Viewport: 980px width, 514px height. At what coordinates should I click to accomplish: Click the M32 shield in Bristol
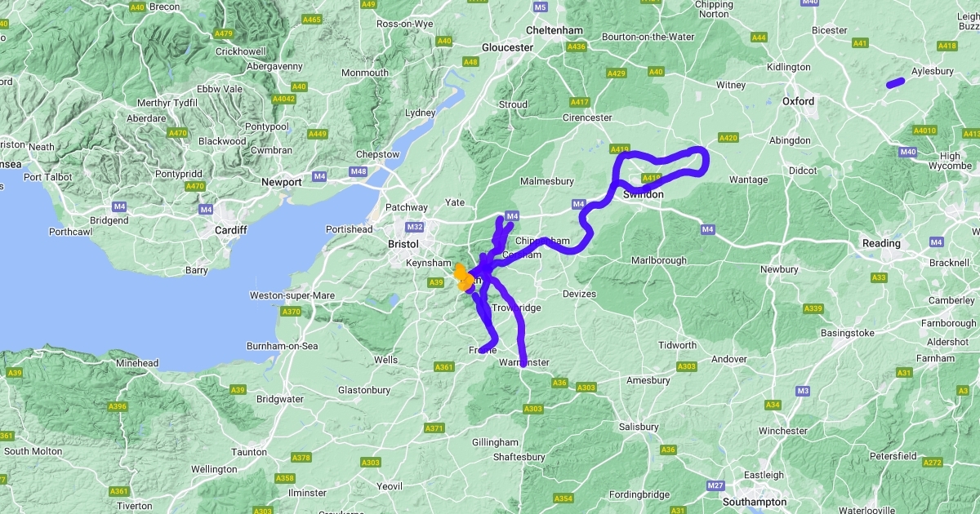(x=415, y=227)
